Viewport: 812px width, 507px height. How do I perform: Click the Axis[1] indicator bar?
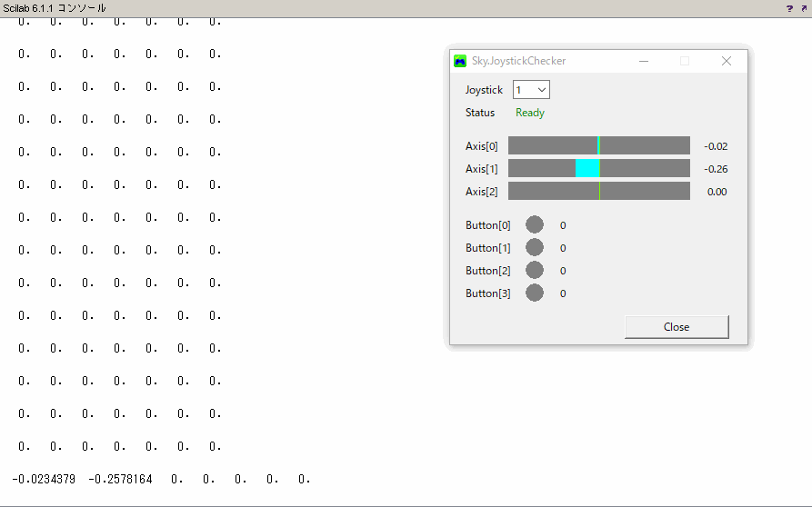598,168
